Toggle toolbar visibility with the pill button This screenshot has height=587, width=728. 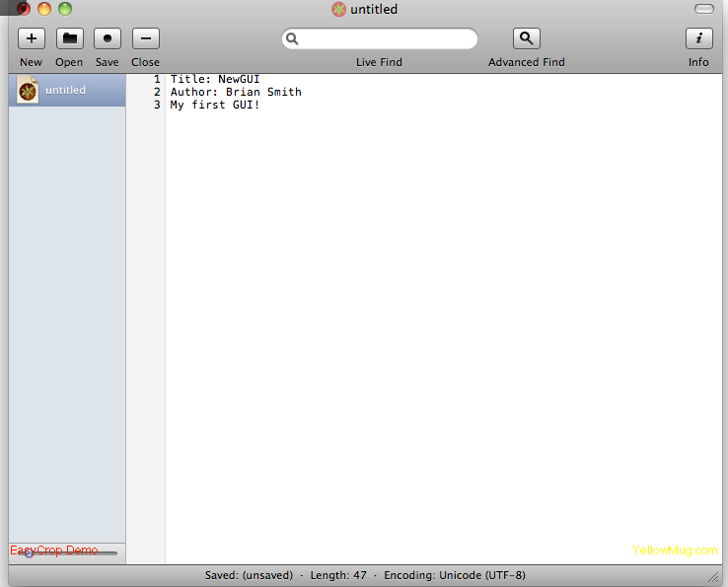pyautogui.click(x=703, y=9)
